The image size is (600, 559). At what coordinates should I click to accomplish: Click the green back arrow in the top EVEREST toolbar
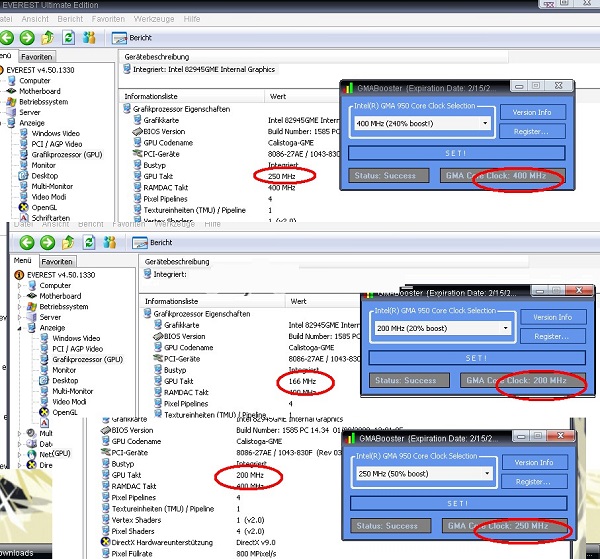pos(9,37)
